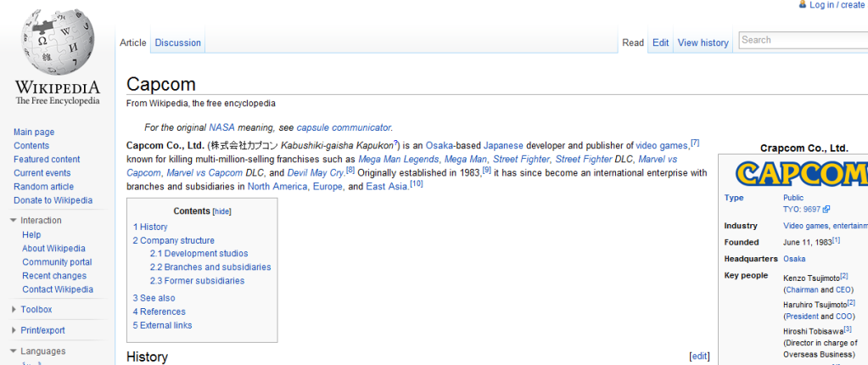Open the Random article link

[43, 187]
